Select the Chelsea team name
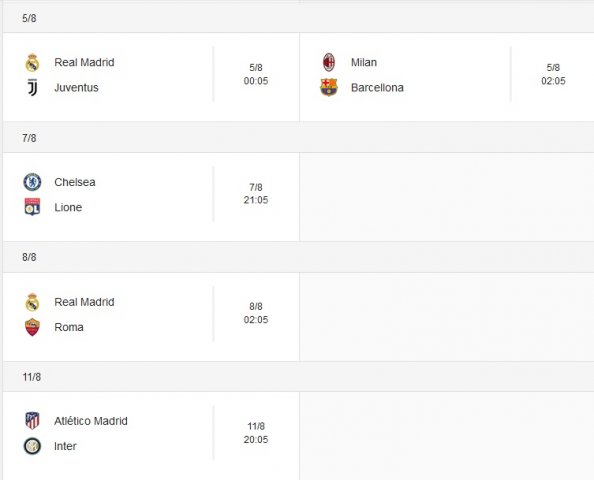The image size is (594, 480). pyautogui.click(x=75, y=182)
